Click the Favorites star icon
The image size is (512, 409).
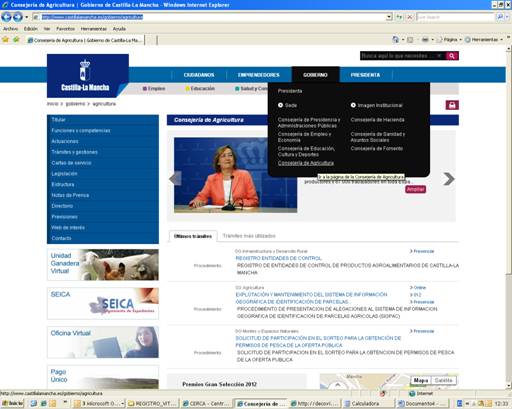coord(6,40)
